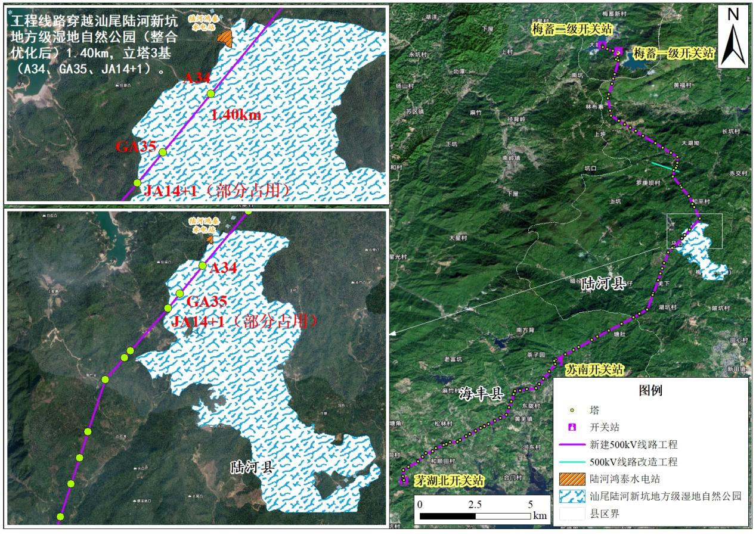Select the GA35 tower dot in top inset

(x=163, y=152)
